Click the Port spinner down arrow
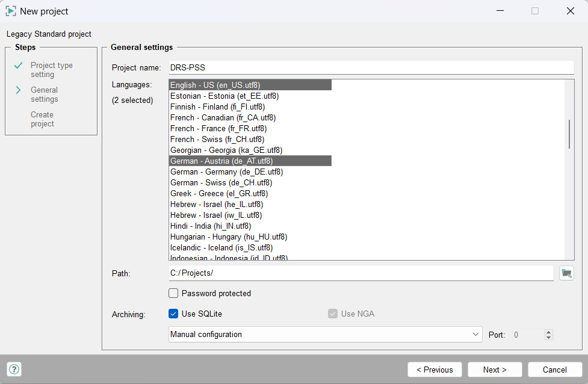This screenshot has height=384, width=588. [548, 338]
